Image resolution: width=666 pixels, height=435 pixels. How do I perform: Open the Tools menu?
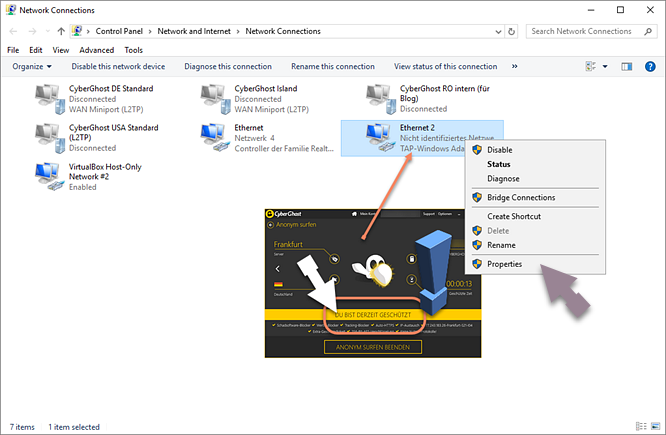coord(133,50)
